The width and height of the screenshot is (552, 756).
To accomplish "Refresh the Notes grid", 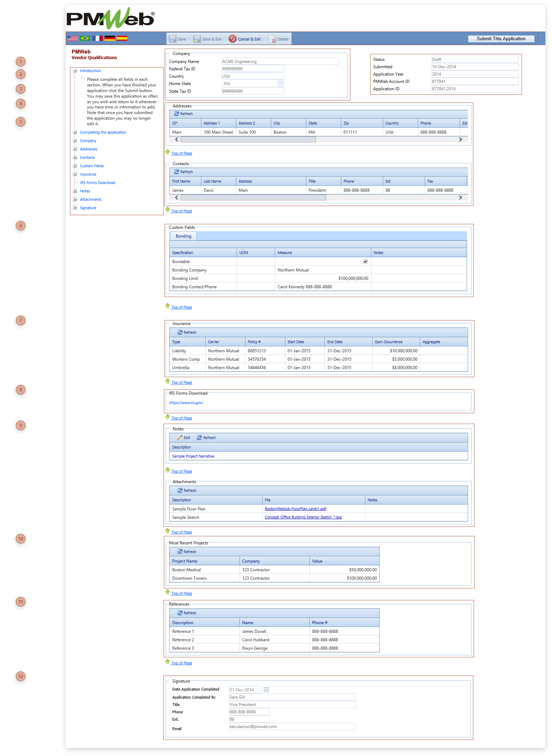I will [x=206, y=438].
